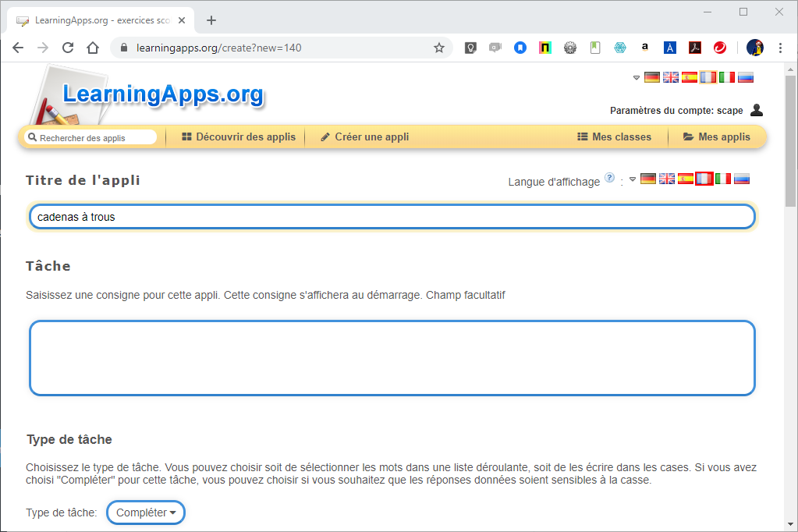Click the account user silhouette icon
This screenshot has height=532, width=798.
click(757, 110)
